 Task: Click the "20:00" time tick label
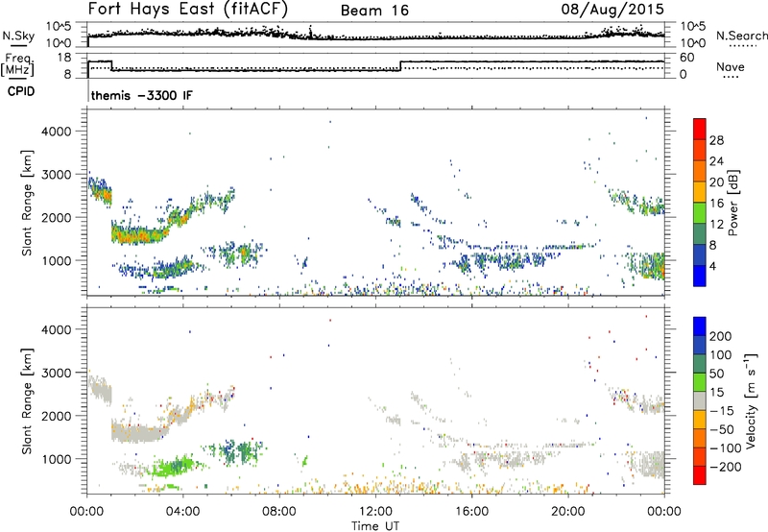tap(567, 512)
